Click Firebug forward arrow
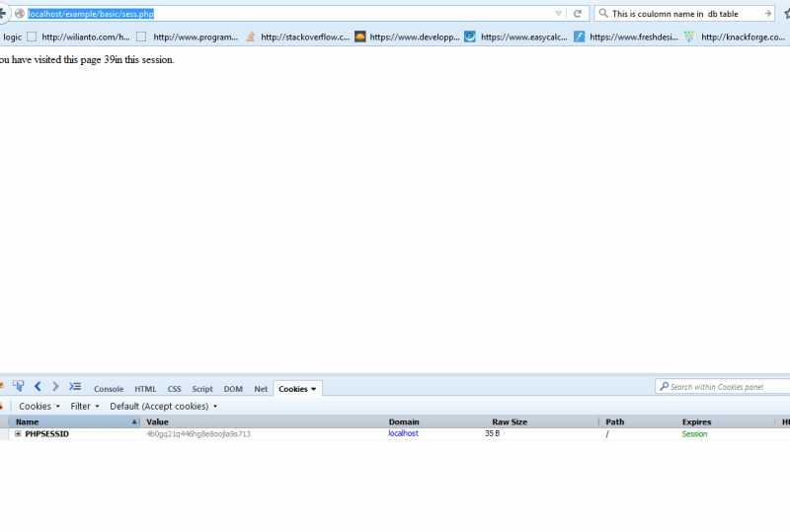The image size is (790, 532). click(x=55, y=386)
